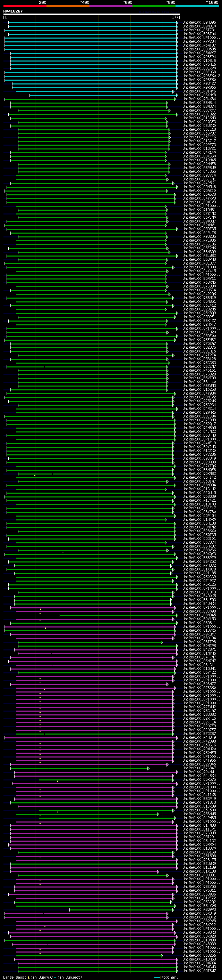Select the UniRef100_B8NQE8 row label
The width and height of the screenshot is (222, 980).
pos(199,470)
